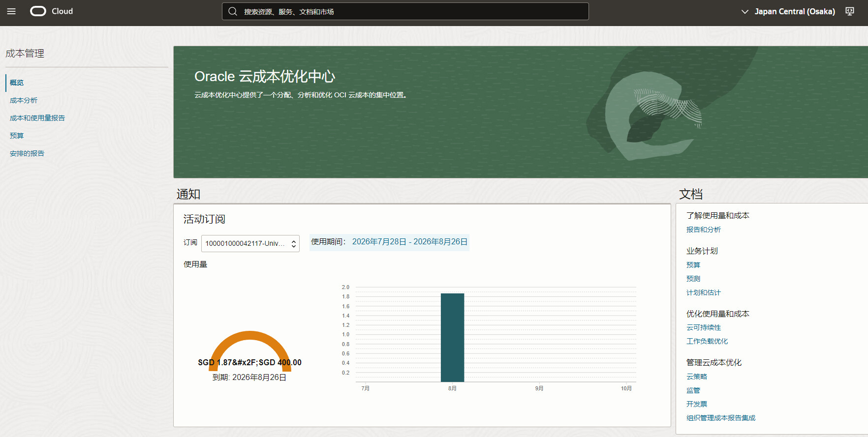Image resolution: width=868 pixels, height=437 pixels.
Task: Click the 业务计划 heading
Action: pyautogui.click(x=702, y=251)
